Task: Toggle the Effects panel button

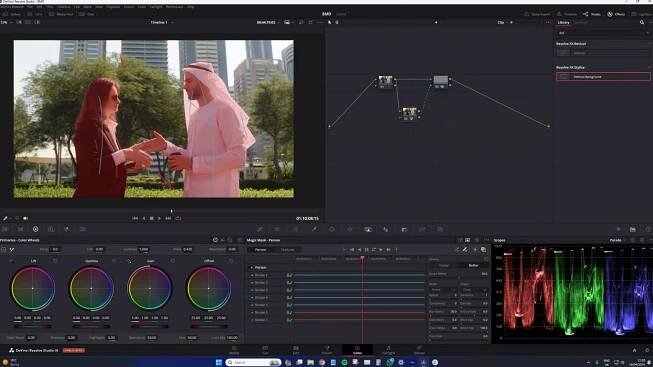Action: 616,14
